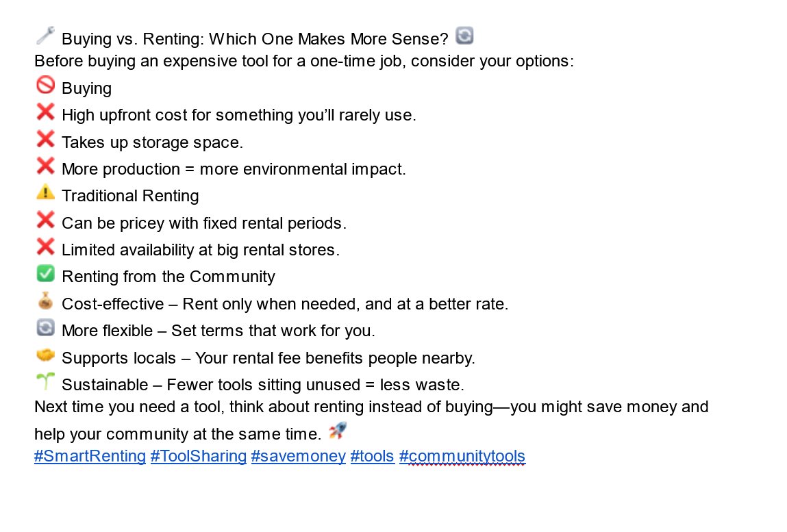Click the rocket emoji after same time

click(337, 431)
